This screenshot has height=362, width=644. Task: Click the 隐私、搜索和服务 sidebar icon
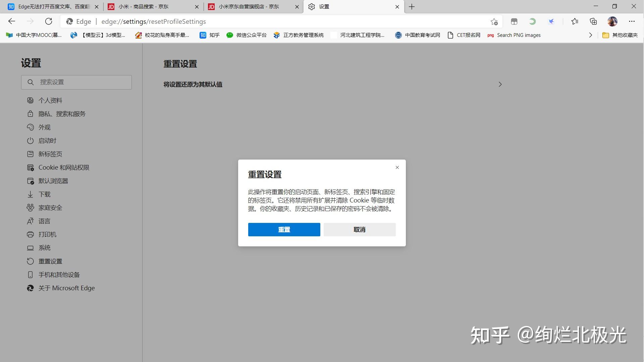30,114
